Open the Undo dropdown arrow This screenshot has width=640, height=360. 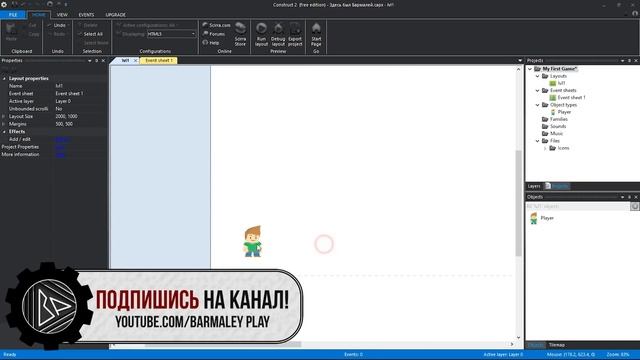click(69, 25)
